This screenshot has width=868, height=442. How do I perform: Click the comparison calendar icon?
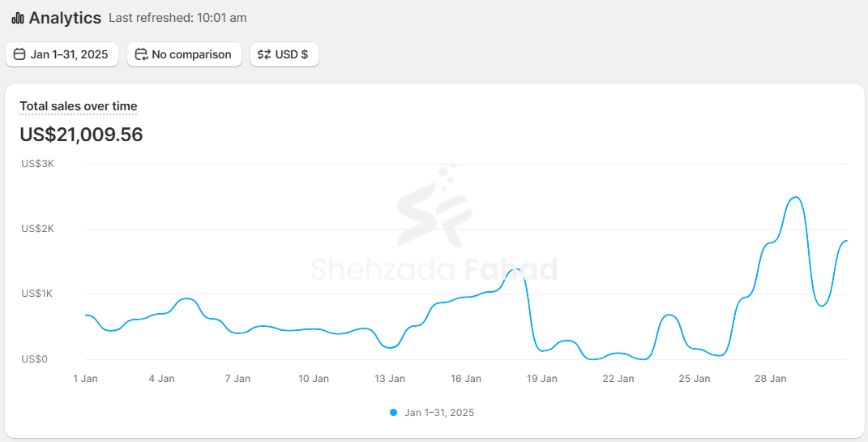pos(141,54)
